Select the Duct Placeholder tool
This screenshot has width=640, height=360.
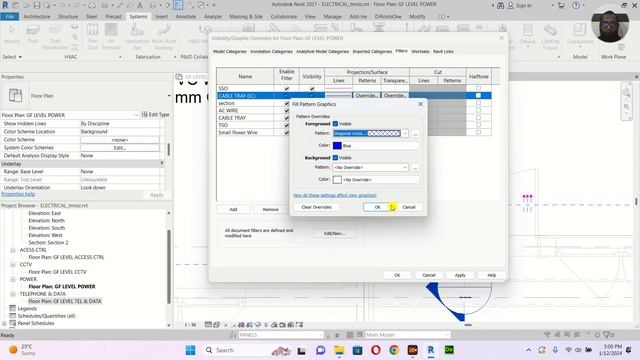pos(55,36)
